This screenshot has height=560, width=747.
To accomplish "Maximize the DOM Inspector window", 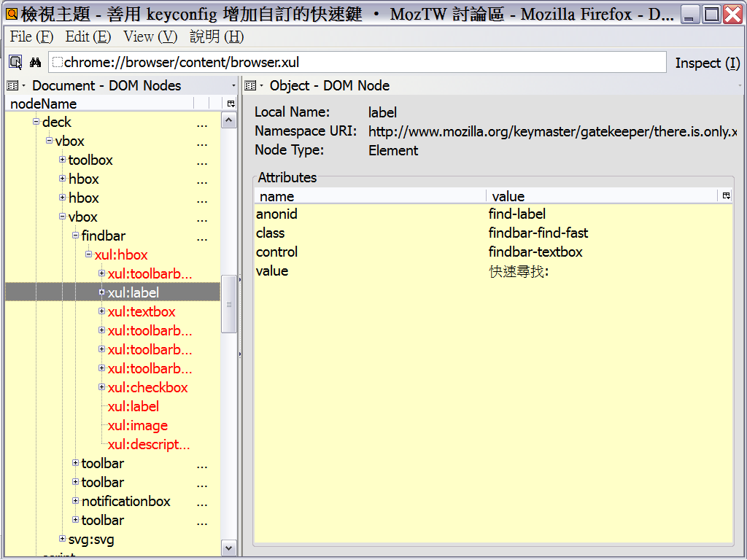I will [712, 15].
